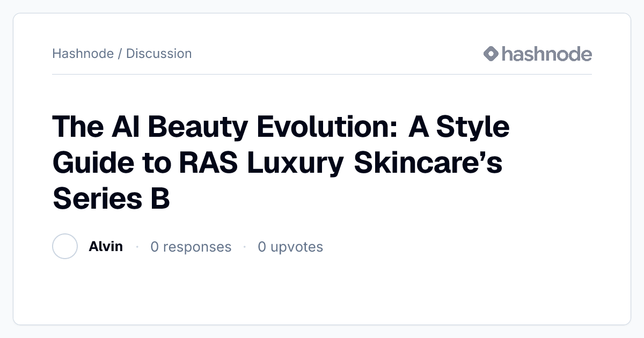Open the AI Beauty Evolution article title
The image size is (644, 338).
tap(281, 163)
